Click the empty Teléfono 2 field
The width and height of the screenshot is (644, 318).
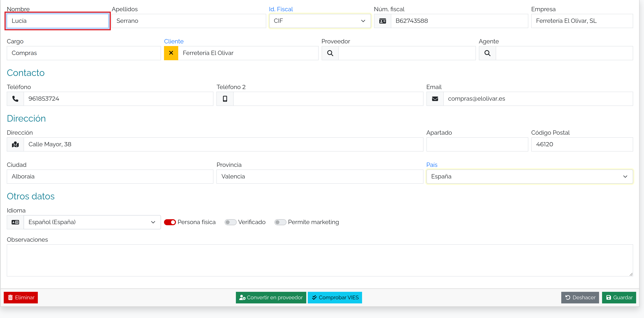[x=328, y=99]
